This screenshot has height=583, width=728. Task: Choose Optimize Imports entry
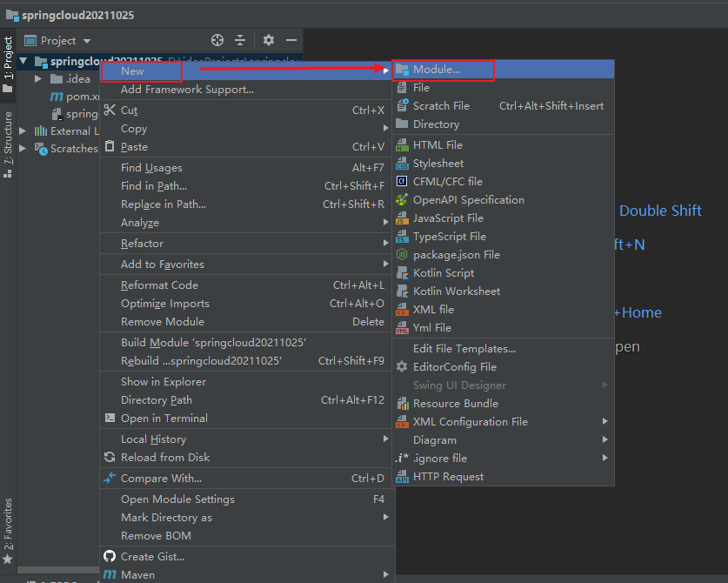246,304
